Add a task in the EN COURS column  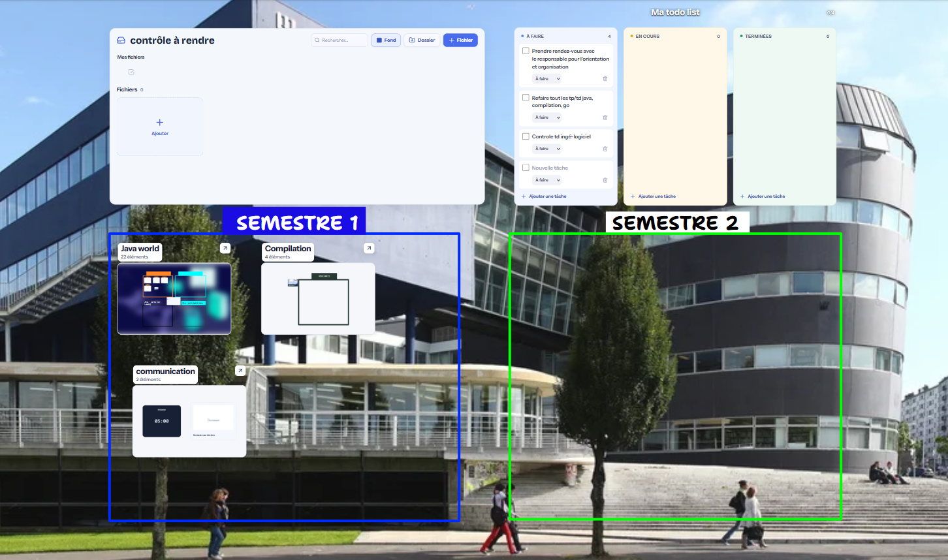(x=653, y=196)
